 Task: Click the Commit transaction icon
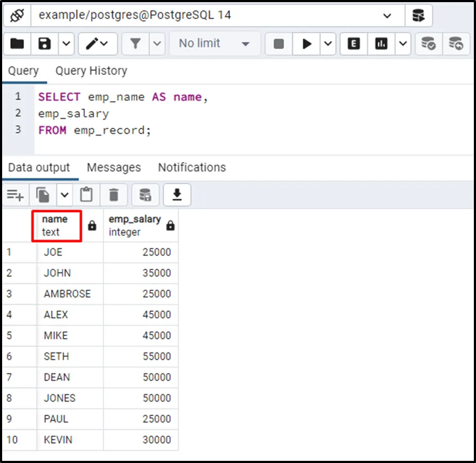coord(428,44)
